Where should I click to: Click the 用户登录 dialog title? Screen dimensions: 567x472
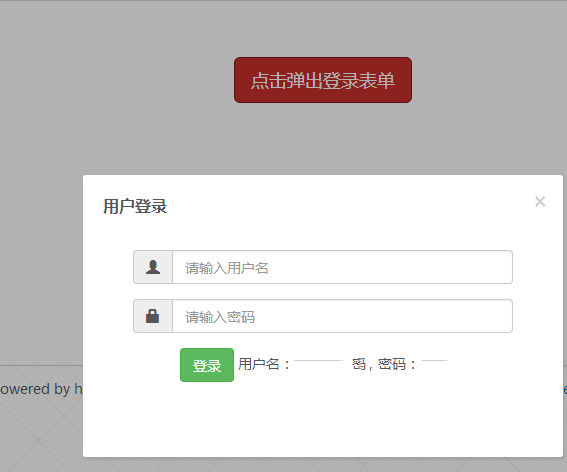(135, 207)
